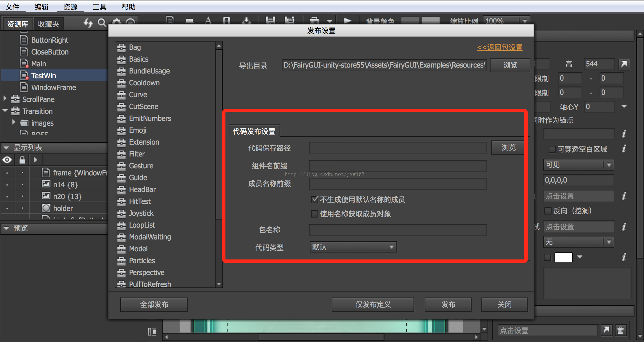The width and height of the screenshot is (644, 342).
Task: Toggle 不生成使用默认名称的成员 checkbox
Action: (x=315, y=199)
